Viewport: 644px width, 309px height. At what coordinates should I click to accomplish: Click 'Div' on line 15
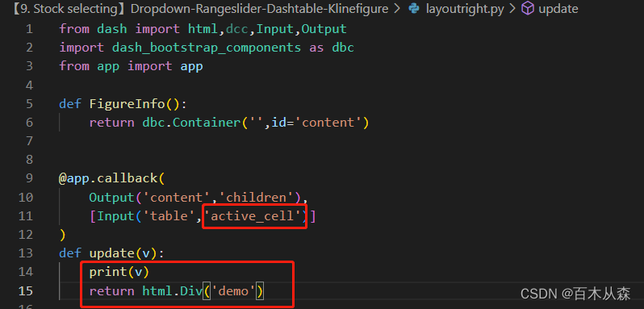click(x=191, y=291)
